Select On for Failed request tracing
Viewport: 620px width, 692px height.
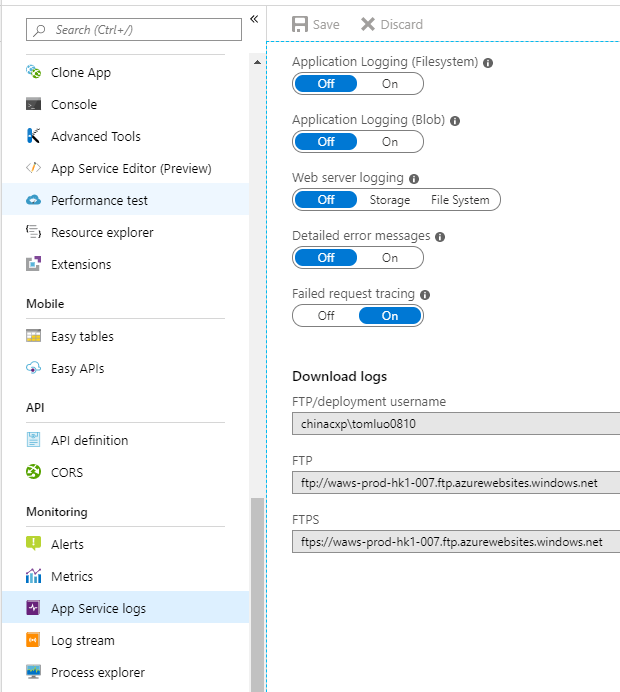click(390, 316)
